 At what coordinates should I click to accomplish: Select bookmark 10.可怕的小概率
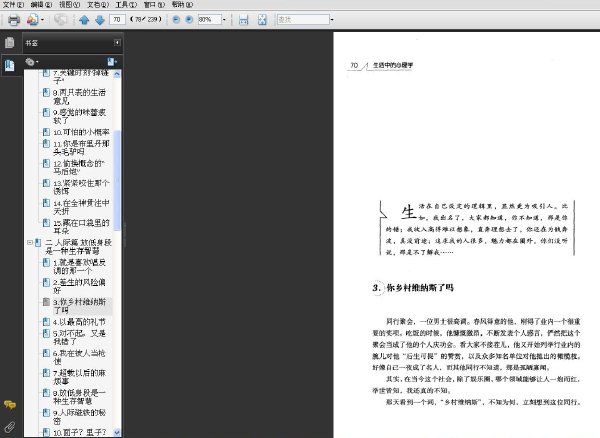coord(81,132)
